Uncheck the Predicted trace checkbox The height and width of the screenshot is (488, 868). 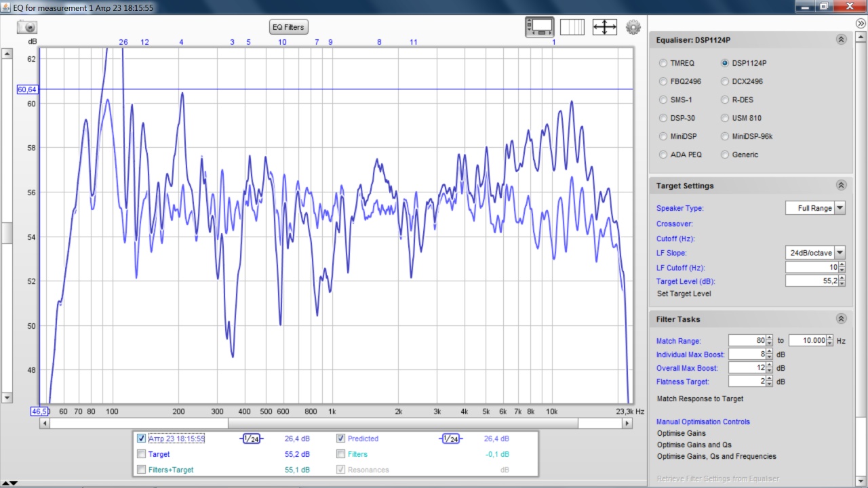tap(340, 439)
